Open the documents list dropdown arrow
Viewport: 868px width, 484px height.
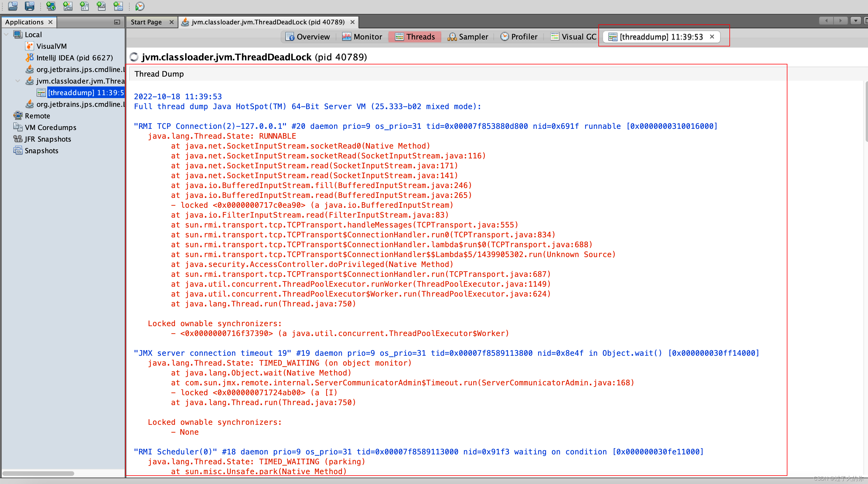856,21
